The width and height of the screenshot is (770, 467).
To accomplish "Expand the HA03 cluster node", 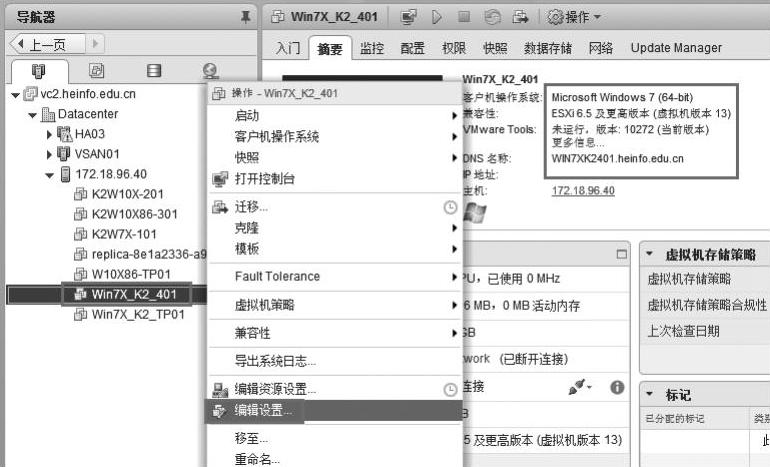I will pos(49,135).
